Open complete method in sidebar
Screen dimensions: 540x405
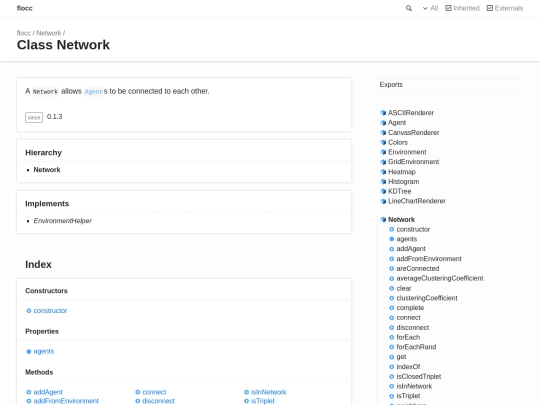point(410,308)
